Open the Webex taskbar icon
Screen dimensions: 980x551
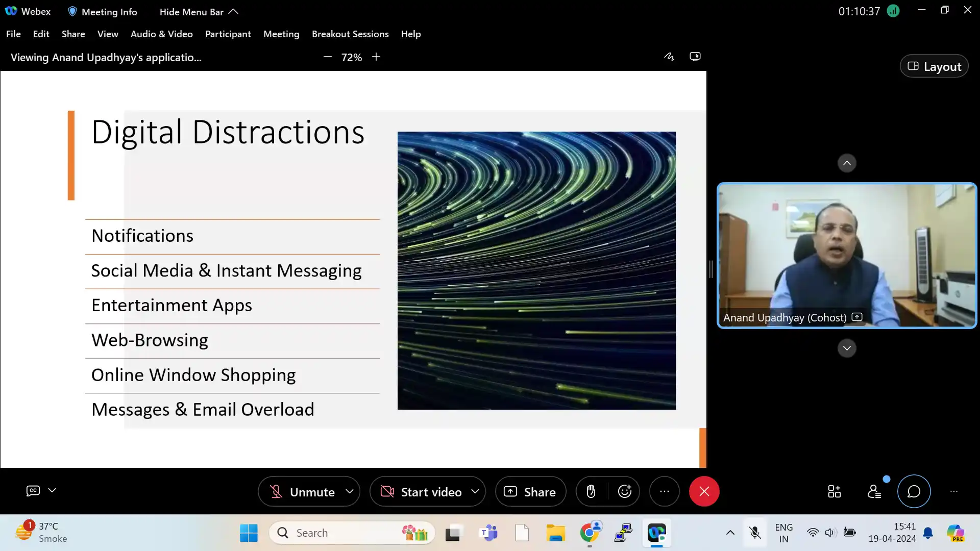[656, 533]
